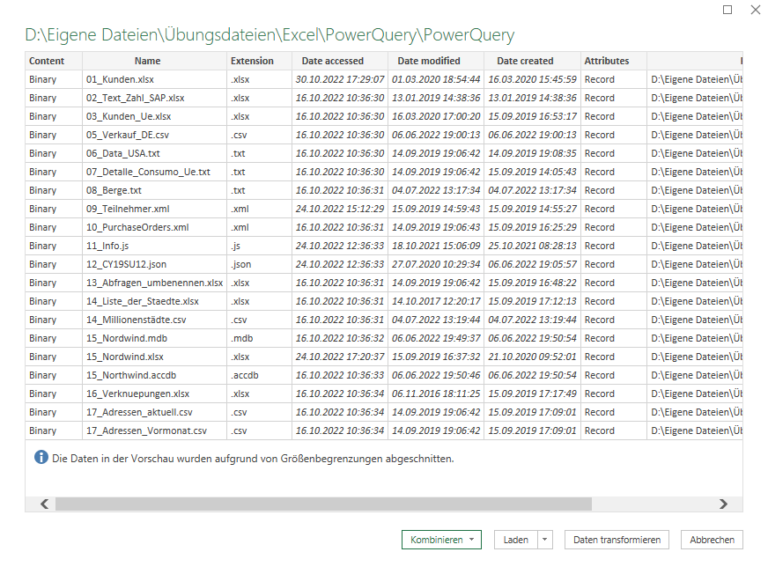Cancel with the Abbrechen button
The image size is (768, 574).
(x=712, y=540)
